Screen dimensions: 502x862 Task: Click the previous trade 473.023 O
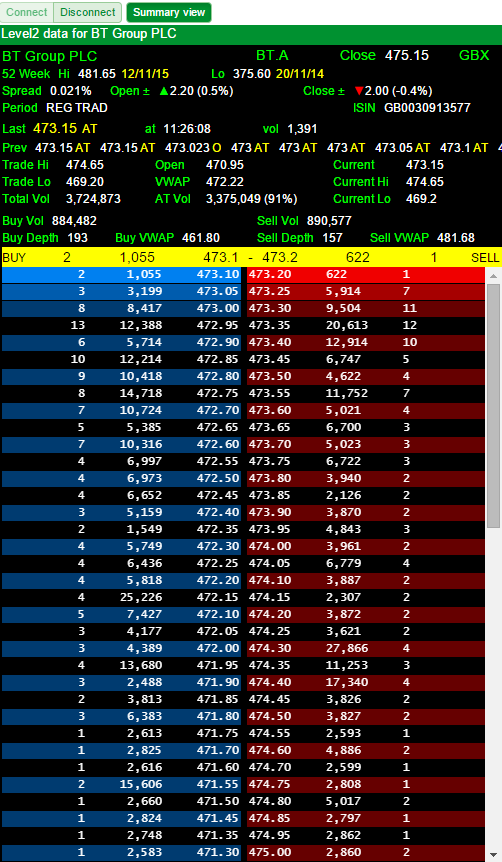191,148
